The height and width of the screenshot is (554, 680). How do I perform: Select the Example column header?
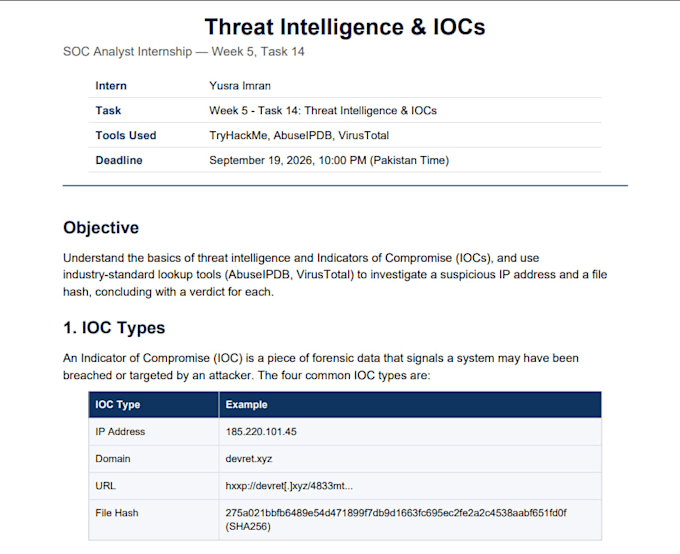[410, 404]
